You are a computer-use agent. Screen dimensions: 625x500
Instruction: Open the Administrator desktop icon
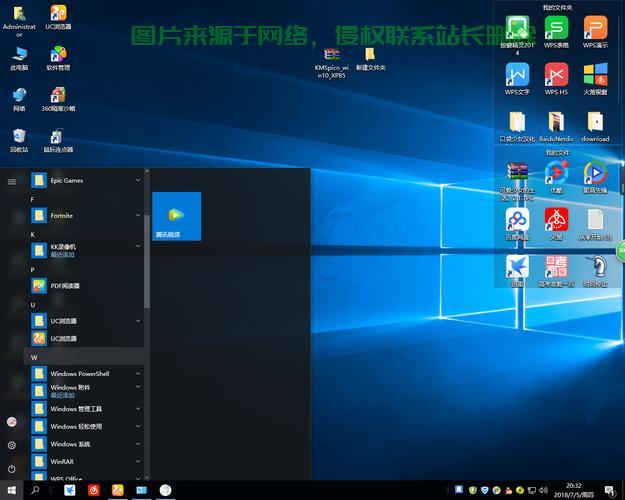tap(19, 21)
